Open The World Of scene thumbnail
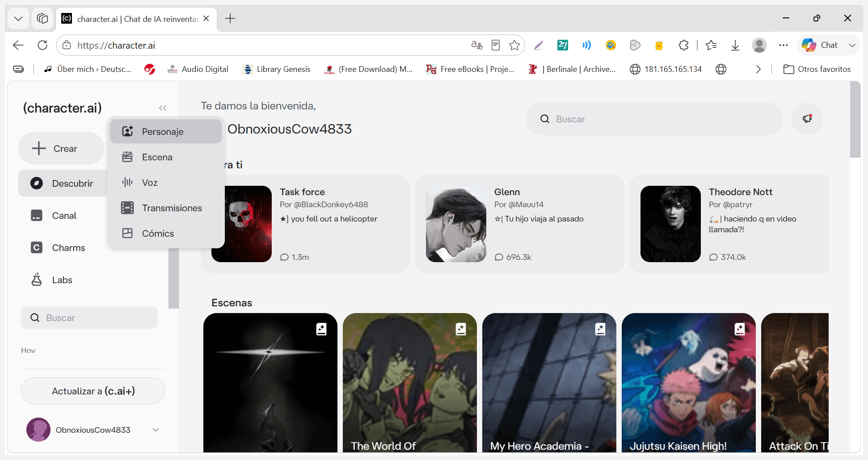Screen dimensions: 868x460 [410, 383]
